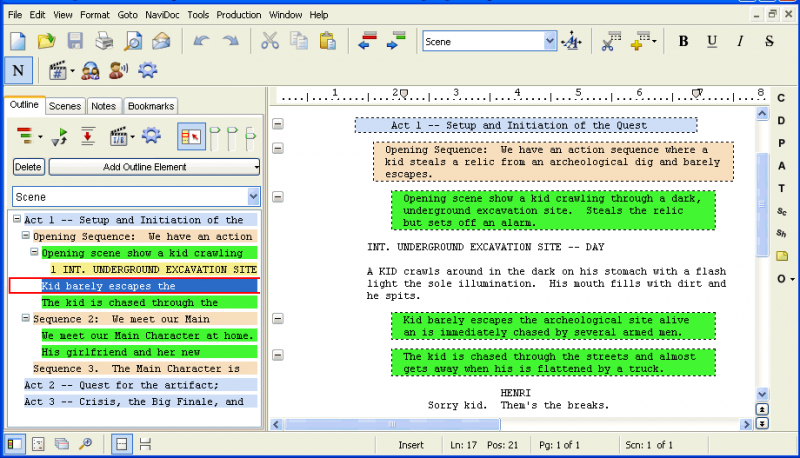Click the Character 'C' icon on right sidebar
Image resolution: width=800 pixels, height=458 pixels.
pos(781,98)
